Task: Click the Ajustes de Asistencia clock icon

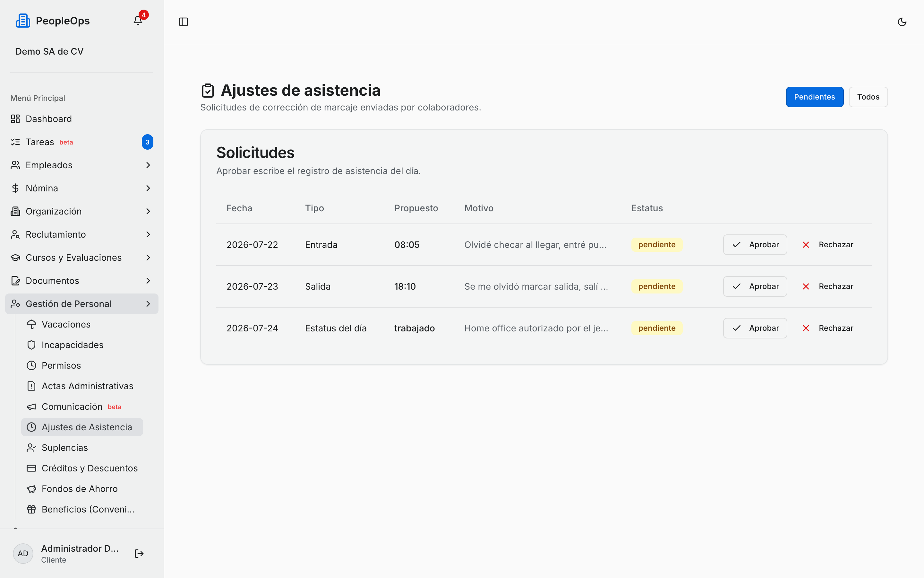Action: click(31, 427)
